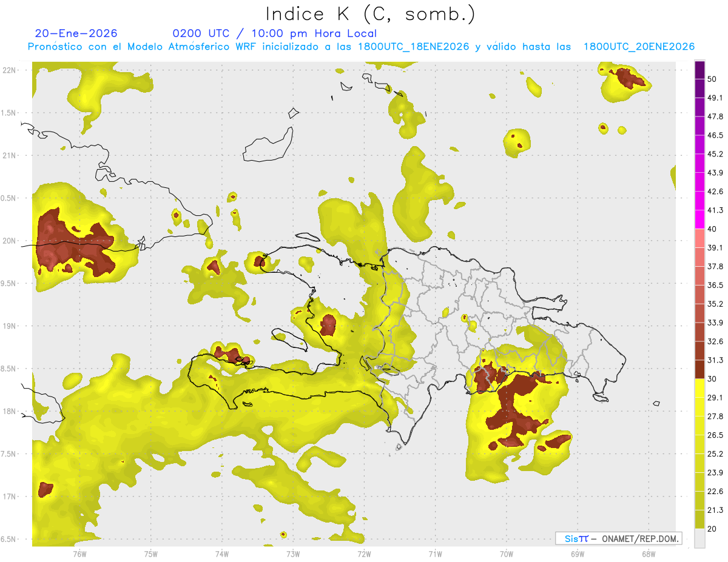Pick the bright yellow swatch between 29.1 and 30

(700, 389)
